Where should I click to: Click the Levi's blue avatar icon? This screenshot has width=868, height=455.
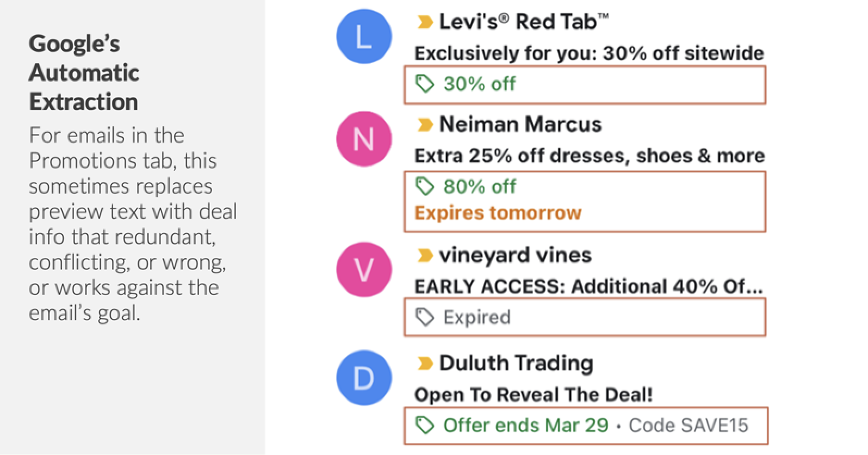(x=364, y=36)
